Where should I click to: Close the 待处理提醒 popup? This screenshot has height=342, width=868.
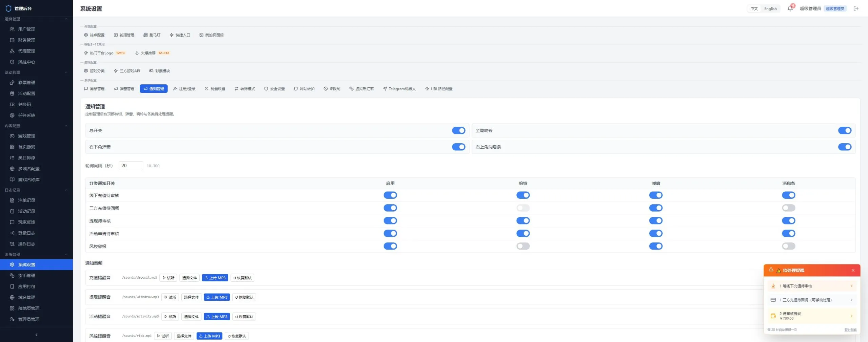click(x=853, y=270)
